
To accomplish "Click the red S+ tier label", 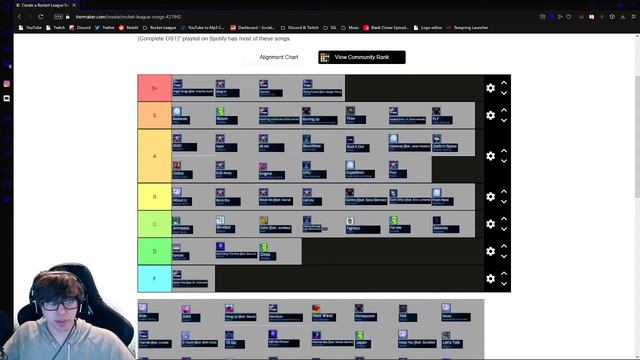I will [x=155, y=88].
